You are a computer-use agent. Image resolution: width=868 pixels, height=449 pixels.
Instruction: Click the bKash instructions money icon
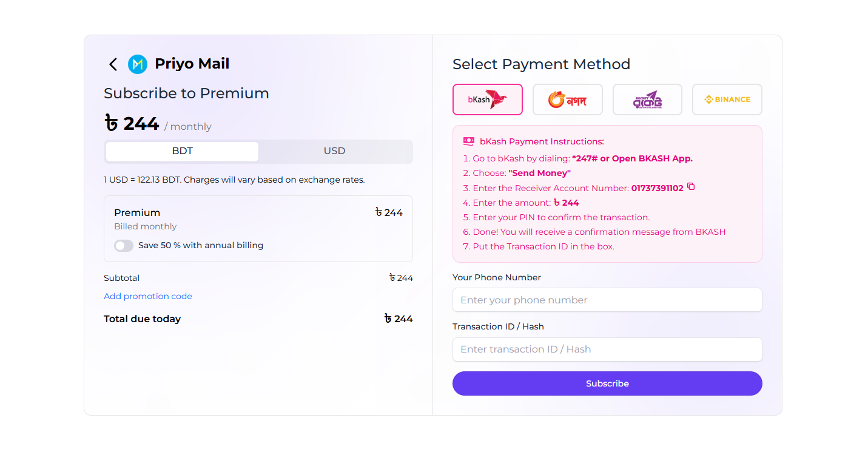click(469, 141)
